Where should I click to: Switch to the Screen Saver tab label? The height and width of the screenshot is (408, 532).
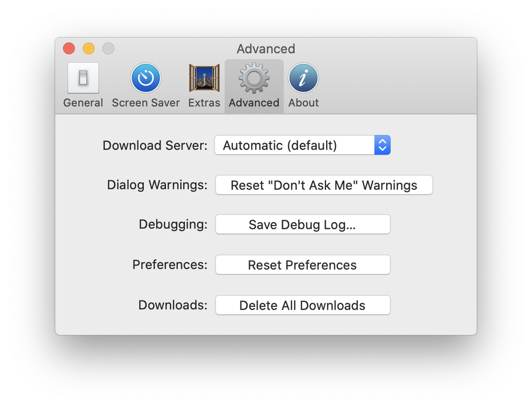click(146, 103)
